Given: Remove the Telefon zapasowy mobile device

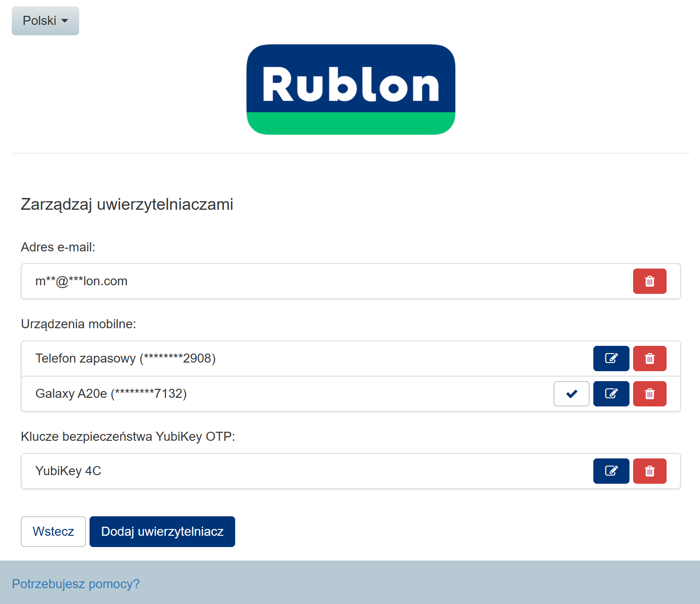Looking at the screenshot, I should click(x=649, y=359).
